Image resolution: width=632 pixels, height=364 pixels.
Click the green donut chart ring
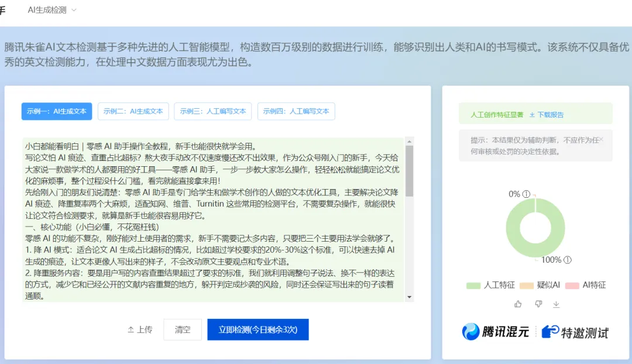click(x=513, y=228)
